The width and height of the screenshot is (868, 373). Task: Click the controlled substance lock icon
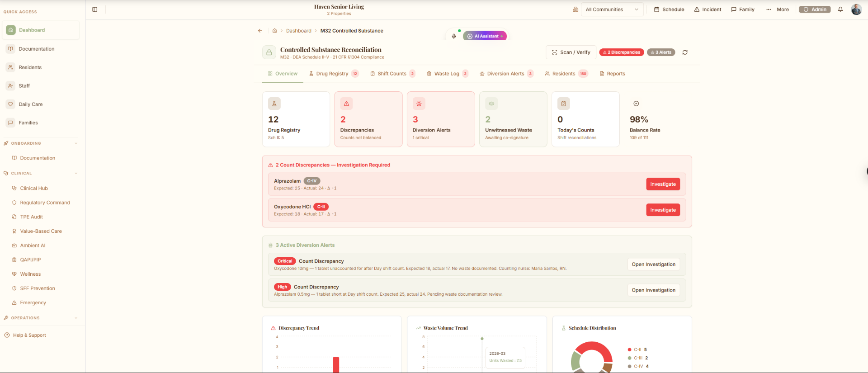coord(269,52)
